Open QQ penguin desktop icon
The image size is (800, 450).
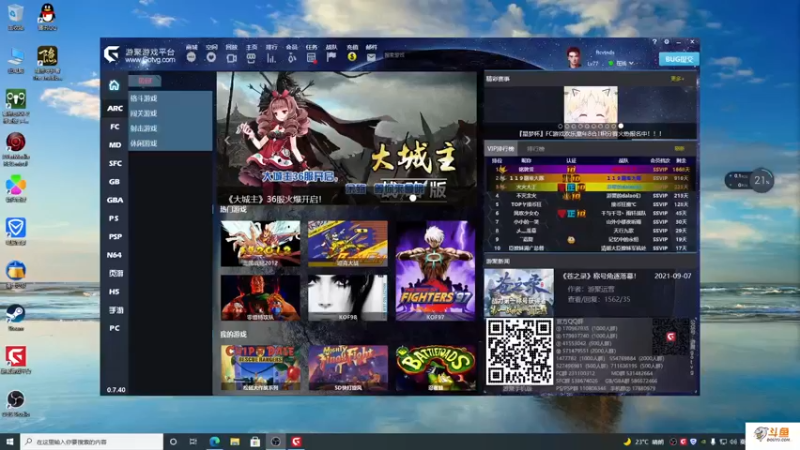(x=47, y=16)
